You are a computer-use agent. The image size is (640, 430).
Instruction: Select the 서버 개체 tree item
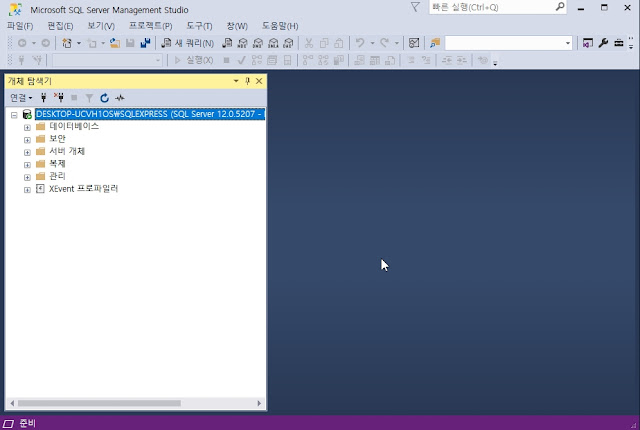click(x=67, y=151)
